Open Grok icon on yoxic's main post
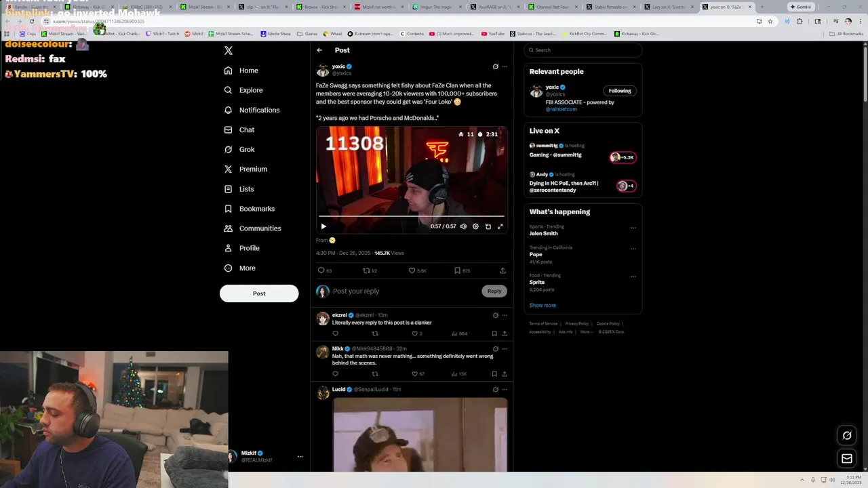 [495, 66]
